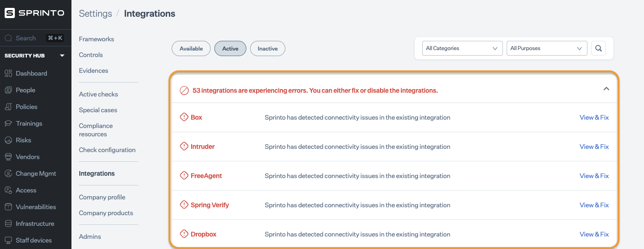Viewport: 644px width, 249px height.
Task: Click View & Fix for Dropbox
Action: pos(594,234)
